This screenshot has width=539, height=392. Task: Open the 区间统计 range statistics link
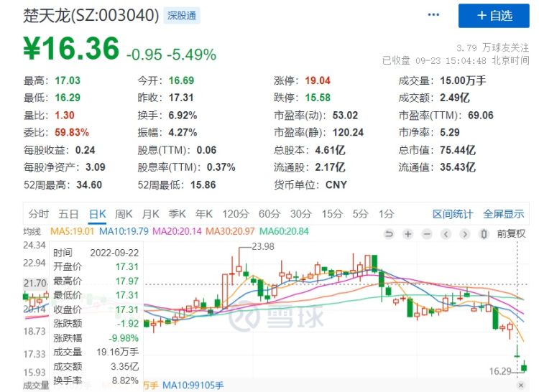point(453,214)
